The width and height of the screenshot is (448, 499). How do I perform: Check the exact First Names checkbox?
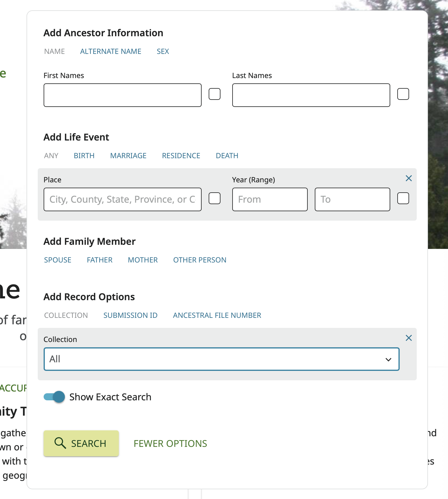[214, 94]
